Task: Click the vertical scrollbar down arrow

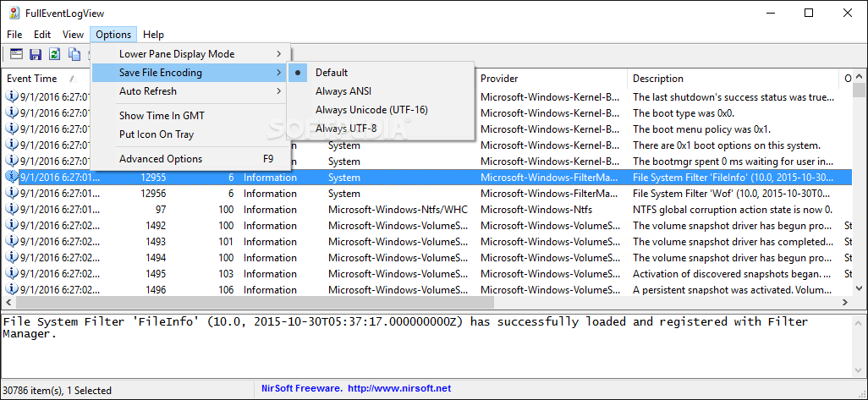Action: pos(860,288)
